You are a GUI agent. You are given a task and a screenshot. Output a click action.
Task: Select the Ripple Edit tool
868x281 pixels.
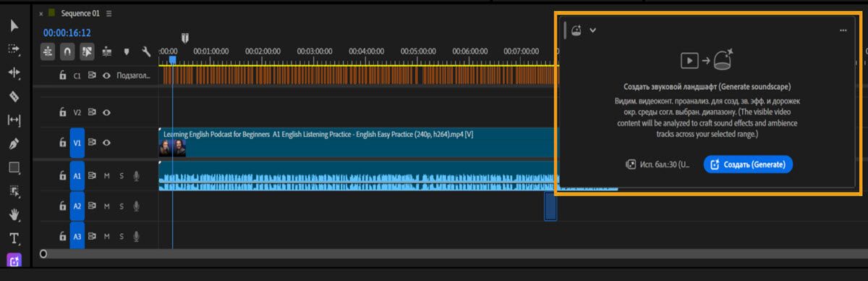[x=14, y=73]
